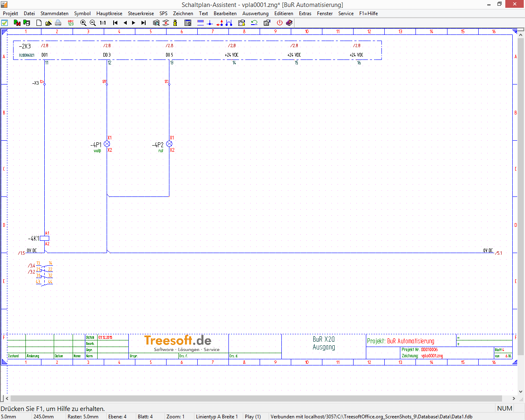Create a new blank sheet

39,23
